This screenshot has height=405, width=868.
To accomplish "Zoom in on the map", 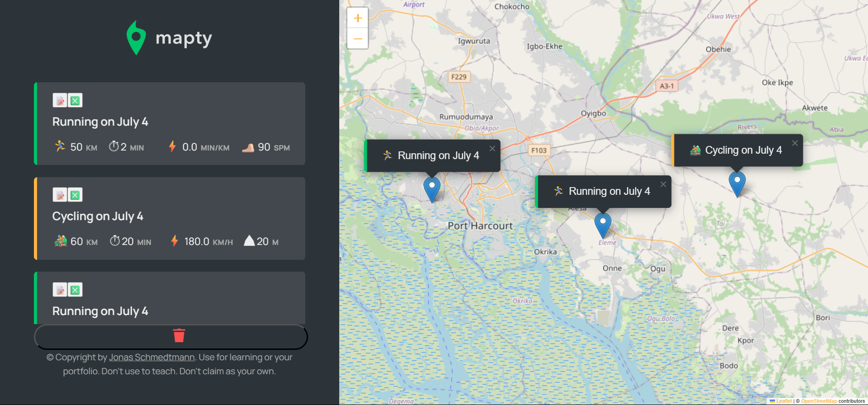I will click(358, 18).
